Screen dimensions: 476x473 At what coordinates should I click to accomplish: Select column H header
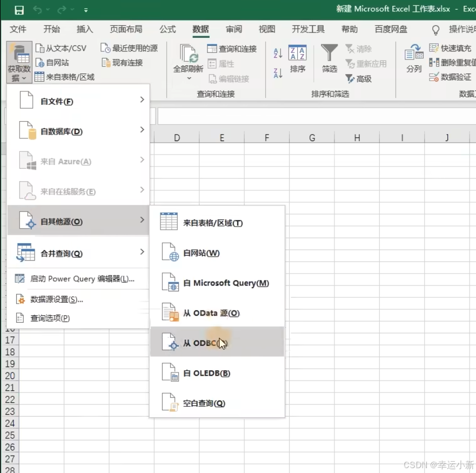(x=357, y=138)
